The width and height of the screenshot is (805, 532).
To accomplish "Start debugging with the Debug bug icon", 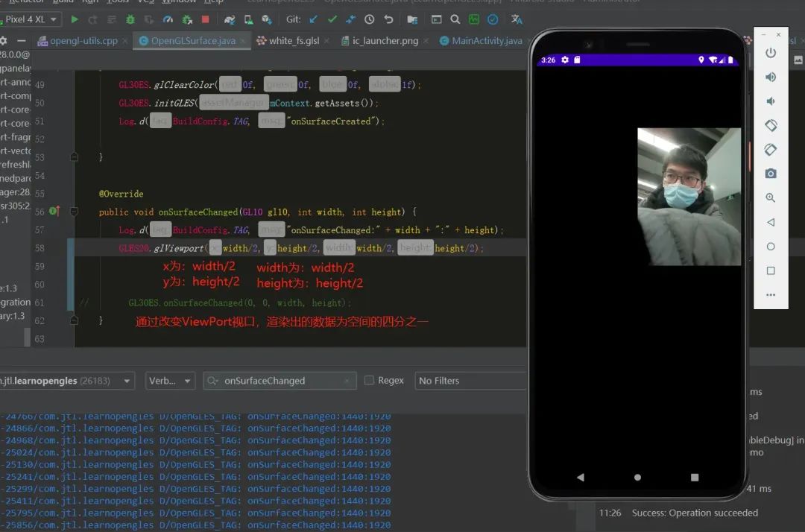I will click(130, 20).
